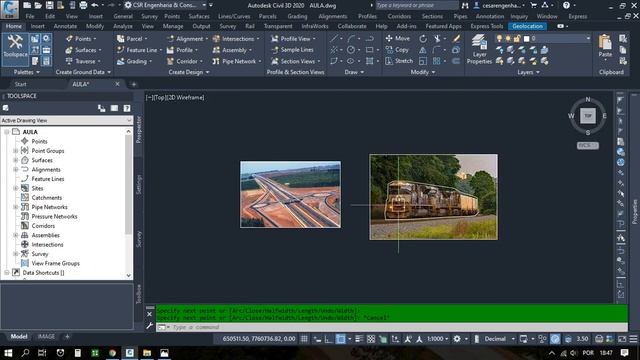
Task: Click the layer color swatch
Action: pyautogui.click(x=527, y=38)
